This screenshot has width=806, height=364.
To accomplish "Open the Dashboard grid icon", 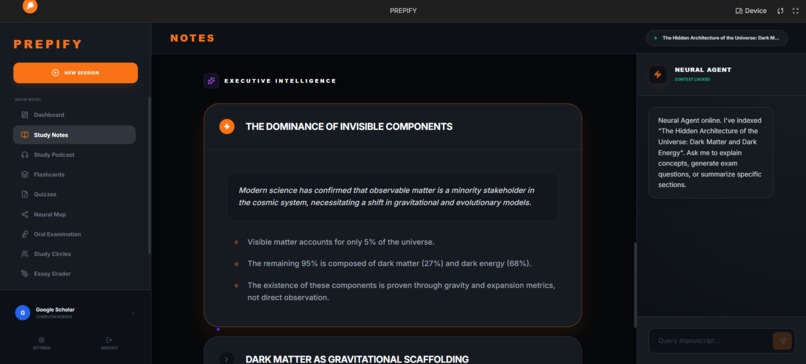I will [x=25, y=115].
